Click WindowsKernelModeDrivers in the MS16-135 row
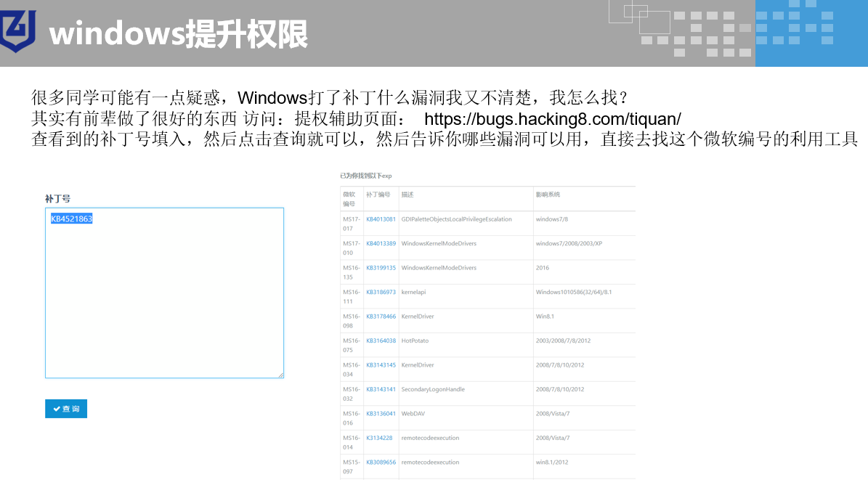The image size is (868, 485). (x=439, y=268)
